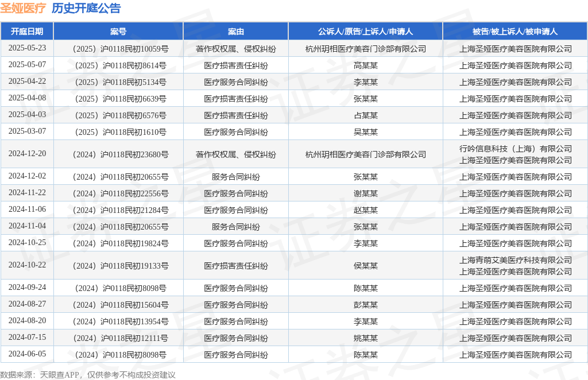Click the 公诉人/原告/上诉人/申请人 column header

365,32
